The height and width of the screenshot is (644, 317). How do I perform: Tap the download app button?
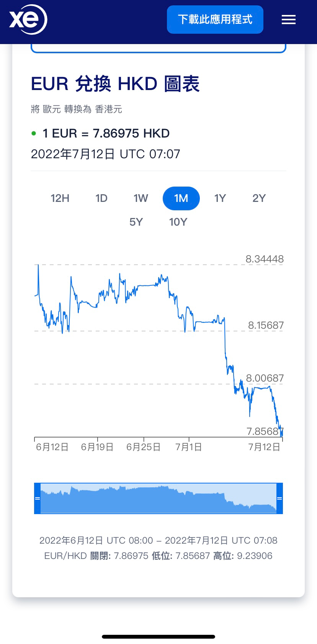[215, 20]
